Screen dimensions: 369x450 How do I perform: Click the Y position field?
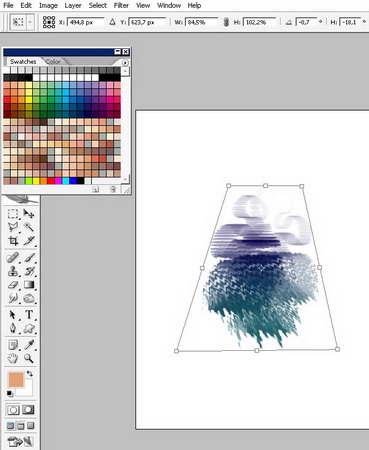tap(147, 22)
